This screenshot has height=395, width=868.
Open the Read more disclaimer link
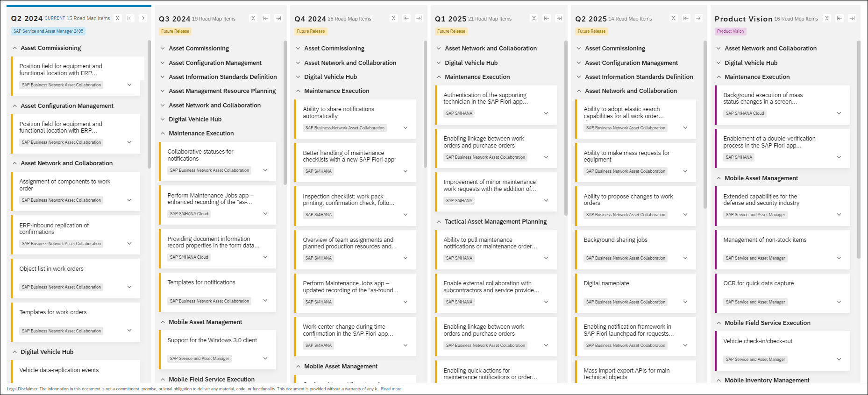391,389
